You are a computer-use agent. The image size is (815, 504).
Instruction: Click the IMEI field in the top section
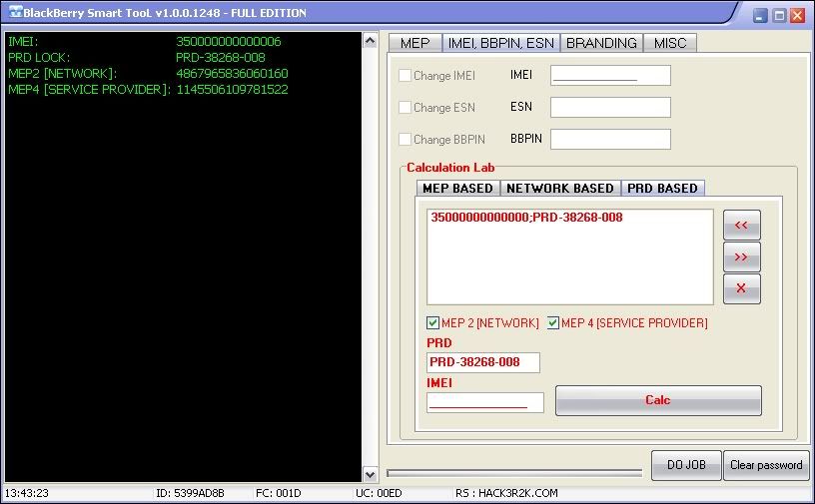click(610, 75)
